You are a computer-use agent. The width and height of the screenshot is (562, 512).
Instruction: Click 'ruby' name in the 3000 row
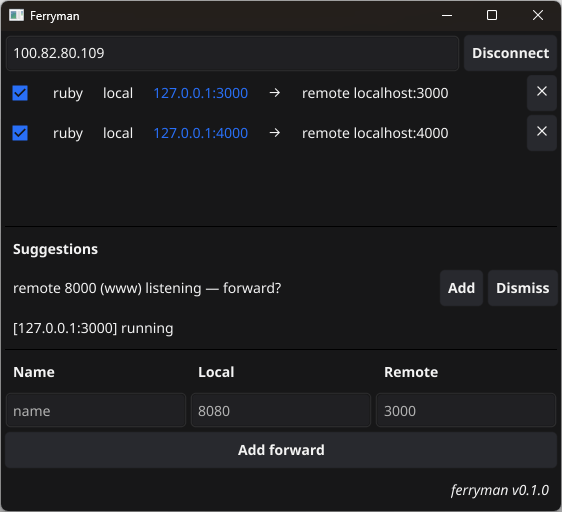pos(68,94)
